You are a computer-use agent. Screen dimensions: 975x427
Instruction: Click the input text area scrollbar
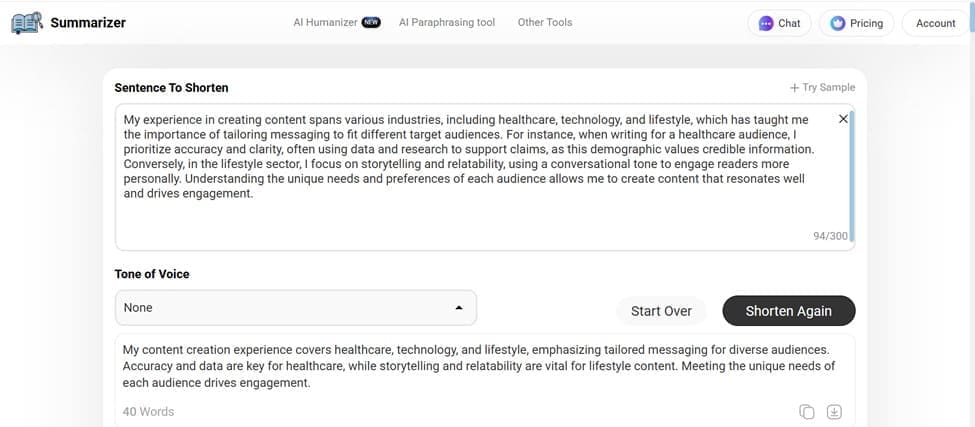pos(852,170)
